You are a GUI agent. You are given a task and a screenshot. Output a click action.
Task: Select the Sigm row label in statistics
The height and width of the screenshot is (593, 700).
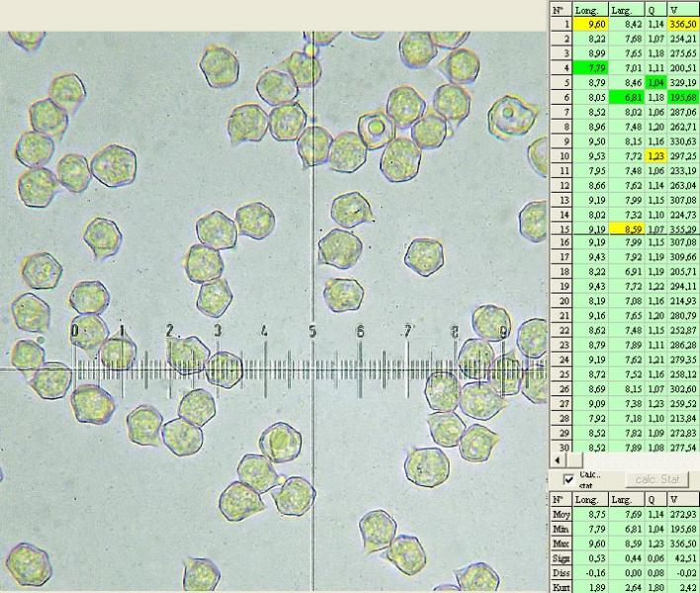(x=561, y=558)
